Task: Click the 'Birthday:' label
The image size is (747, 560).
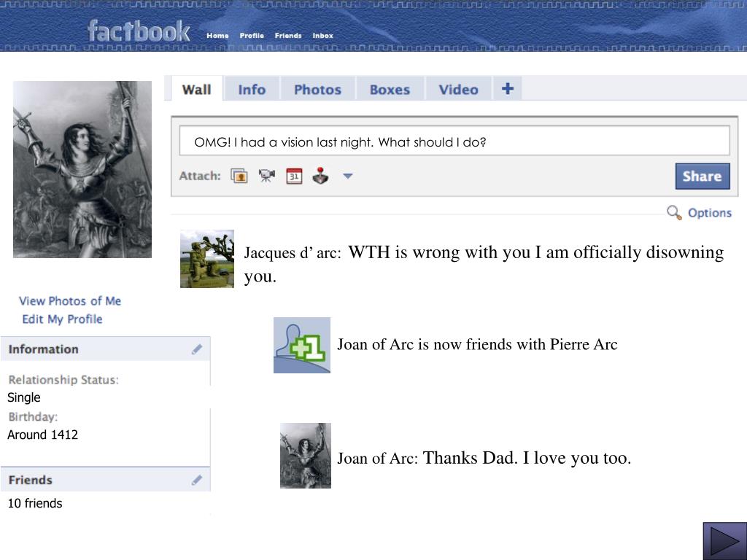Action: (33, 416)
